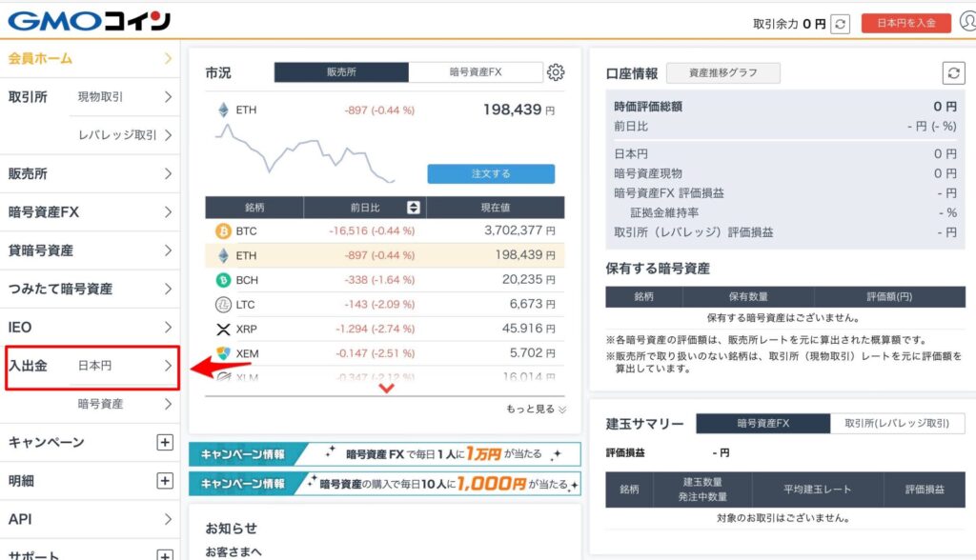Click ETH diamond icon above the chart

point(223,110)
